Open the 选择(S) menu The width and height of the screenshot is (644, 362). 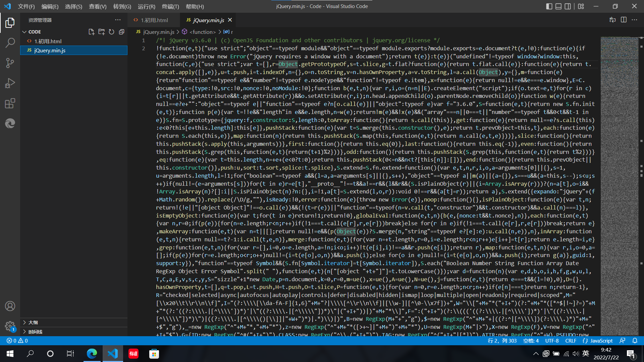point(73,6)
